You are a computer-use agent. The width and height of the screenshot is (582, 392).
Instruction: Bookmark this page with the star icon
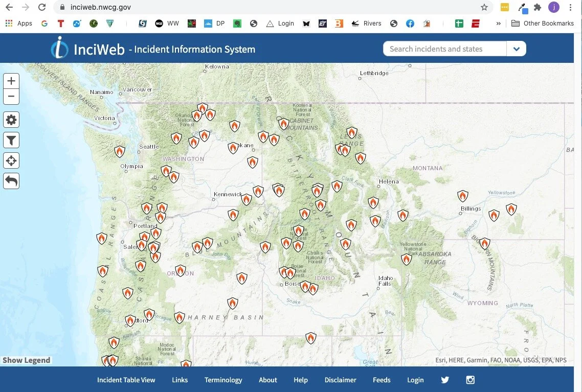tap(484, 8)
